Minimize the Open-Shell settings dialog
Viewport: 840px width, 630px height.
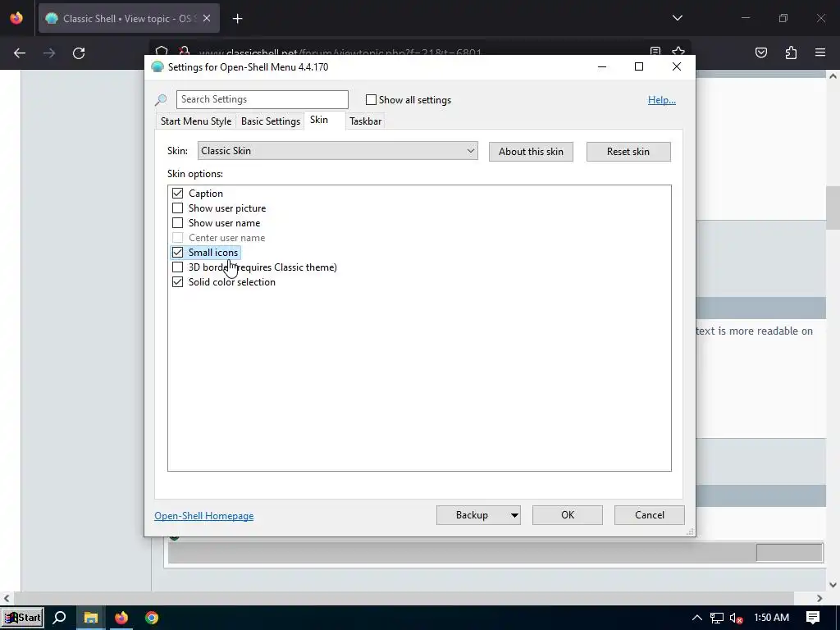click(602, 66)
